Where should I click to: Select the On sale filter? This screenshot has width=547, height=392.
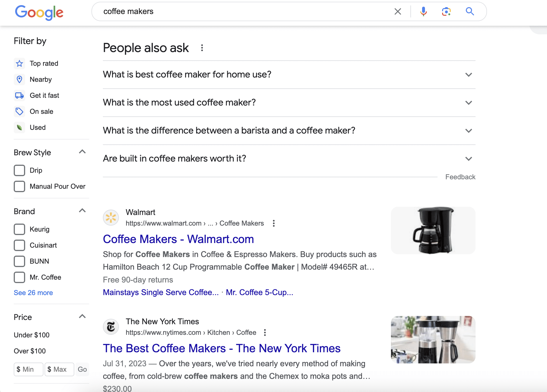click(41, 112)
